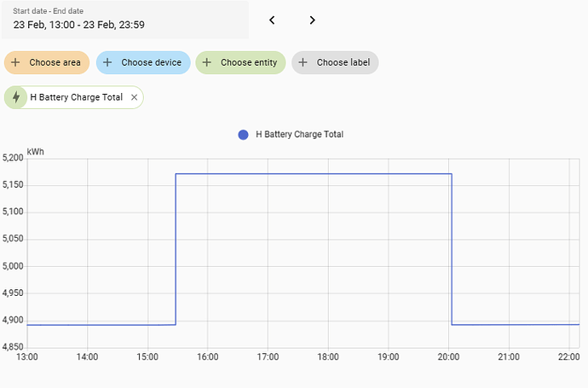Click the 19:00 time axis label
This screenshot has height=388, width=588.
[x=388, y=356]
